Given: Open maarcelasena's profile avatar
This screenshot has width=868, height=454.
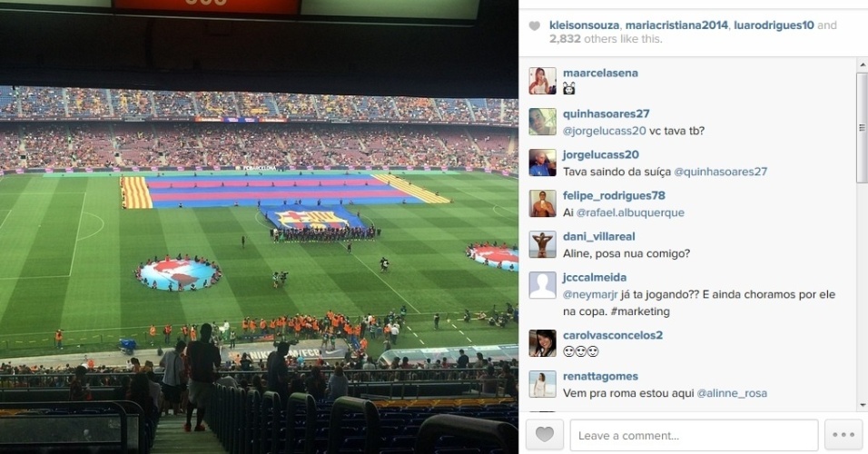Looking at the screenshot, I should [x=543, y=81].
